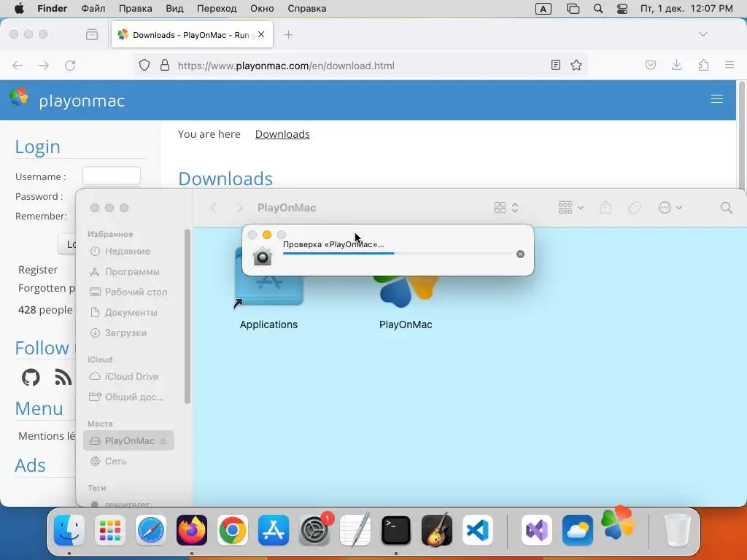The height and width of the screenshot is (560, 747).
Task: Select the PlayOnMac app icon in Finder
Action: pyautogui.click(x=406, y=302)
